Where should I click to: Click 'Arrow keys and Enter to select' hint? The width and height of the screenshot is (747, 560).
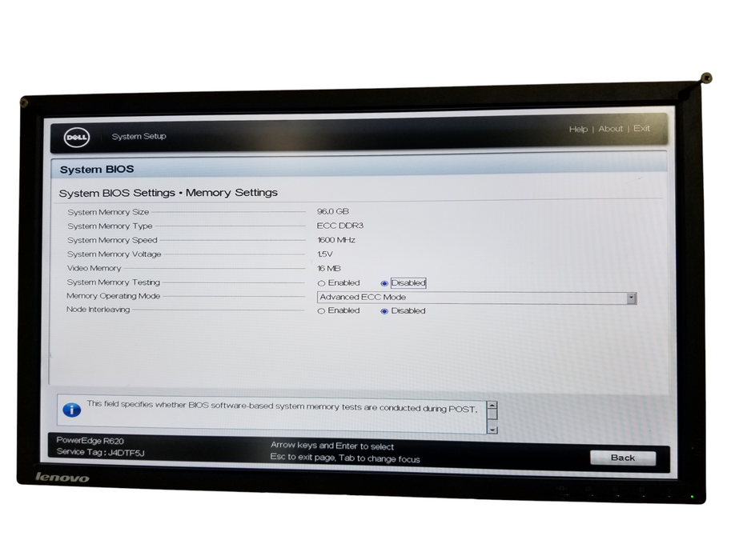point(332,446)
